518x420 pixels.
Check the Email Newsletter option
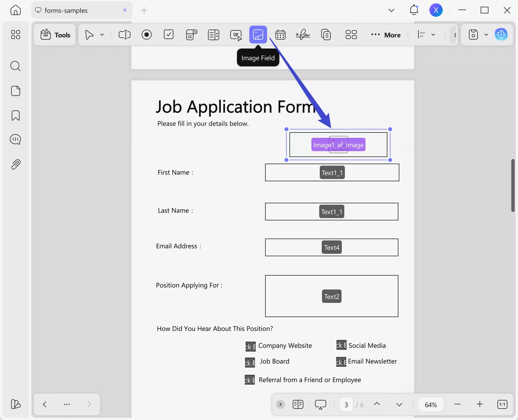[341, 362]
